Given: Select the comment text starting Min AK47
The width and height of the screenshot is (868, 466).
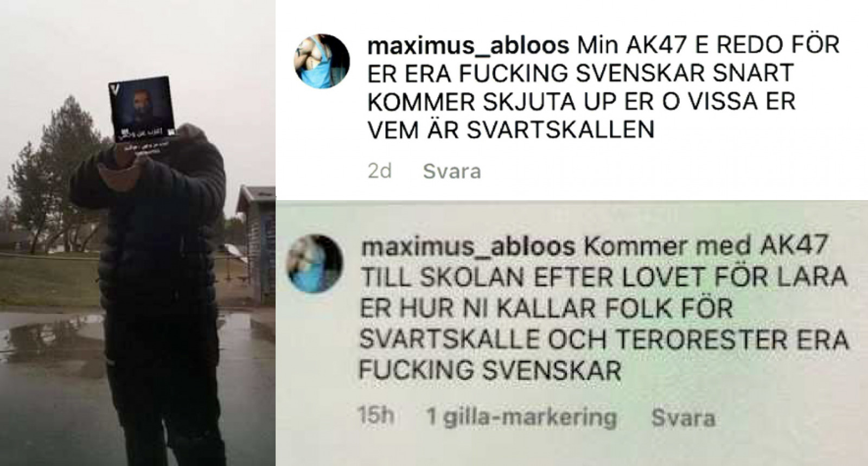Looking at the screenshot, I should pos(603,87).
